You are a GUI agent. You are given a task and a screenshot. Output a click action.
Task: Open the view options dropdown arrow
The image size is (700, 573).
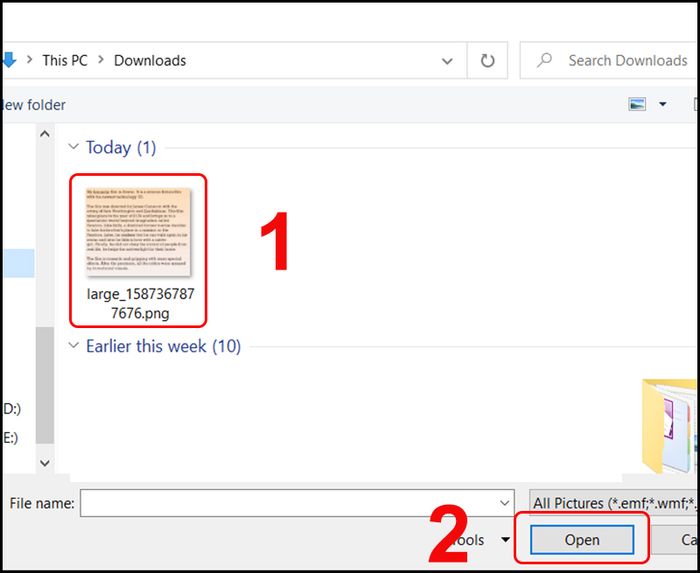(663, 104)
